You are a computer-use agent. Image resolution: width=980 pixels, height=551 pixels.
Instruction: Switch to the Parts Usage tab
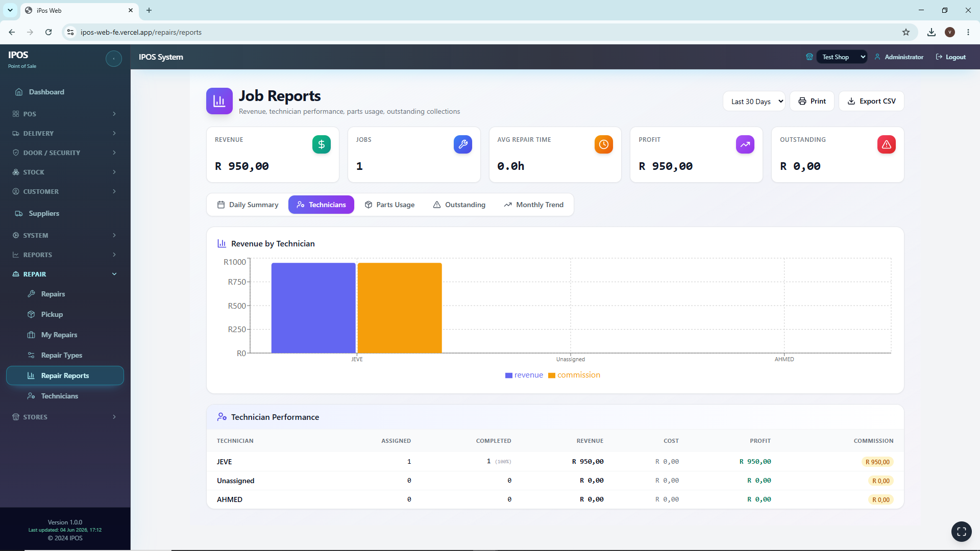coord(390,205)
